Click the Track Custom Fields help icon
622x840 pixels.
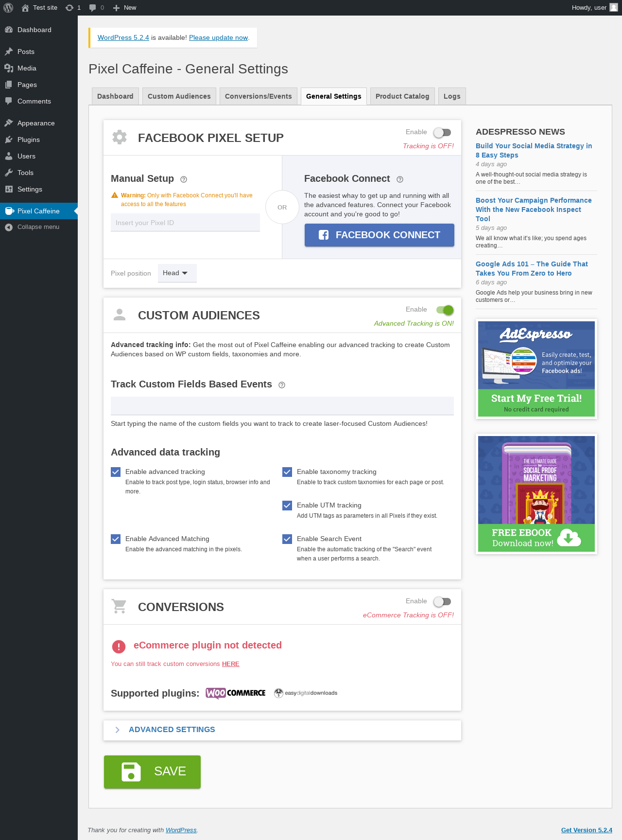282,385
